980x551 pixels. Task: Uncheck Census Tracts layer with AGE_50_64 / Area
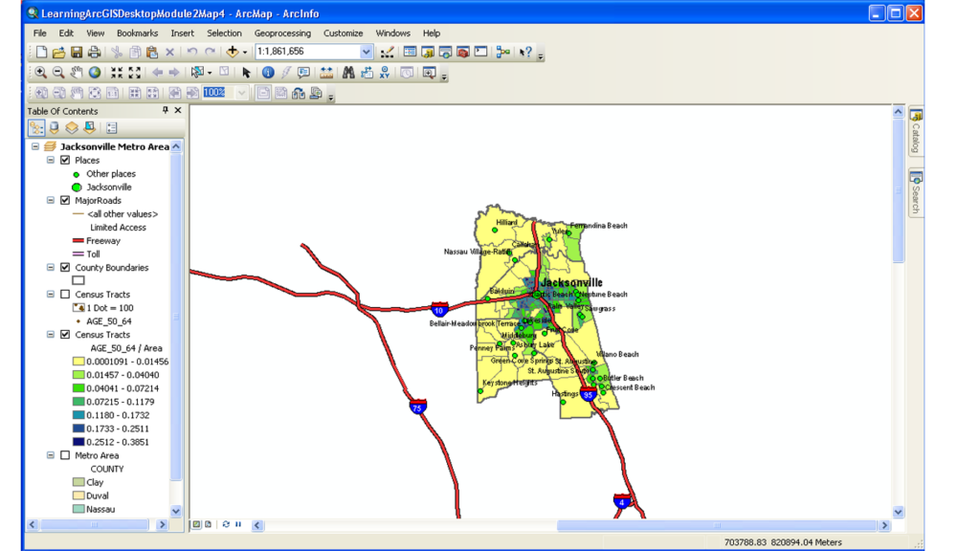(x=65, y=335)
